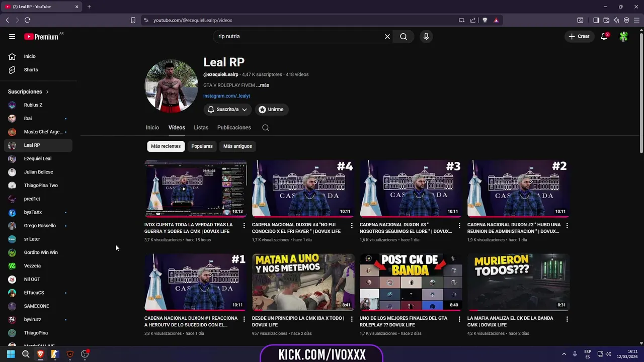Expand Suscrito/a notification dropdown
Image resolution: width=644 pixels, height=362 pixels.
(228, 109)
